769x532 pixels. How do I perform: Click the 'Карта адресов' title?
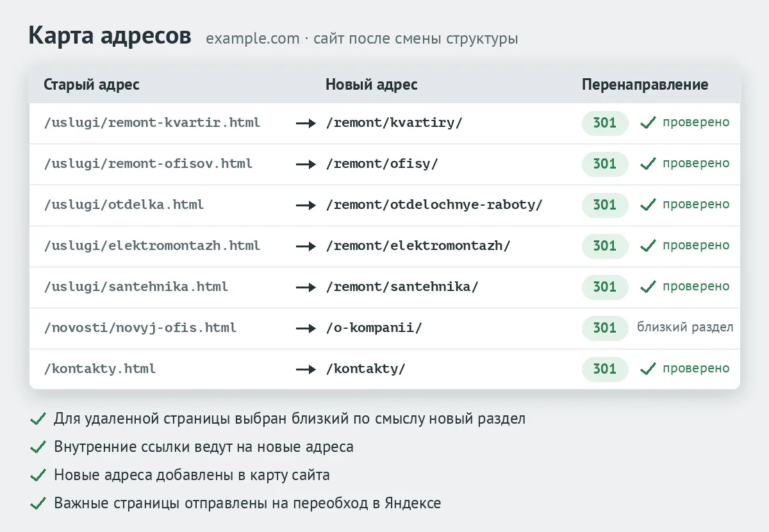(x=110, y=37)
